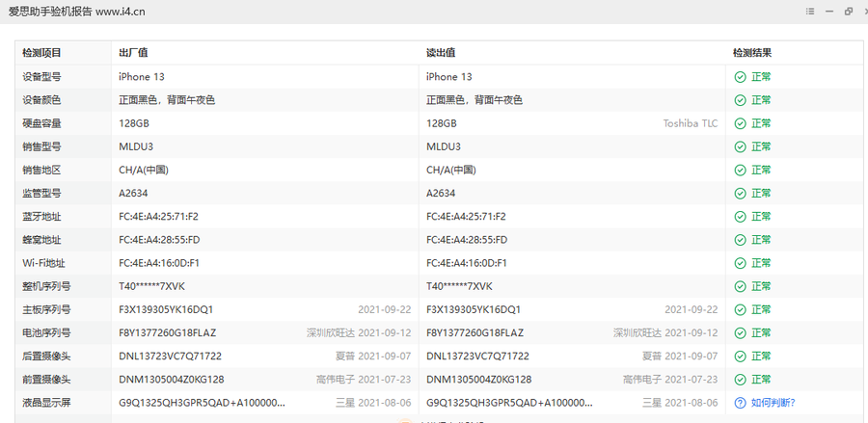Click the green check icon for 前置摄像头

click(740, 380)
